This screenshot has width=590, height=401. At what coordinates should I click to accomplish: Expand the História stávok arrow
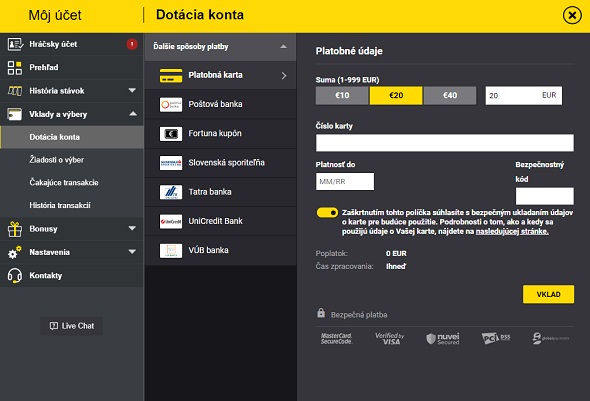pos(132,90)
